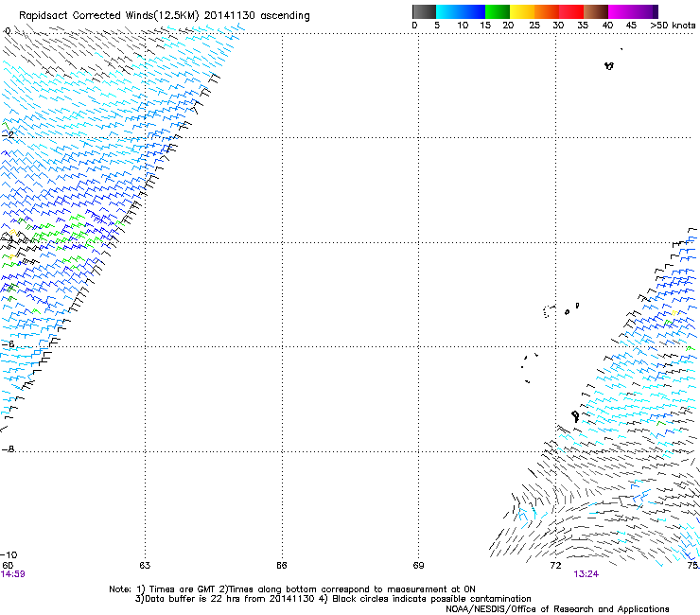Click the legend label '45'
Screen dimensions: 700x615
[631, 26]
